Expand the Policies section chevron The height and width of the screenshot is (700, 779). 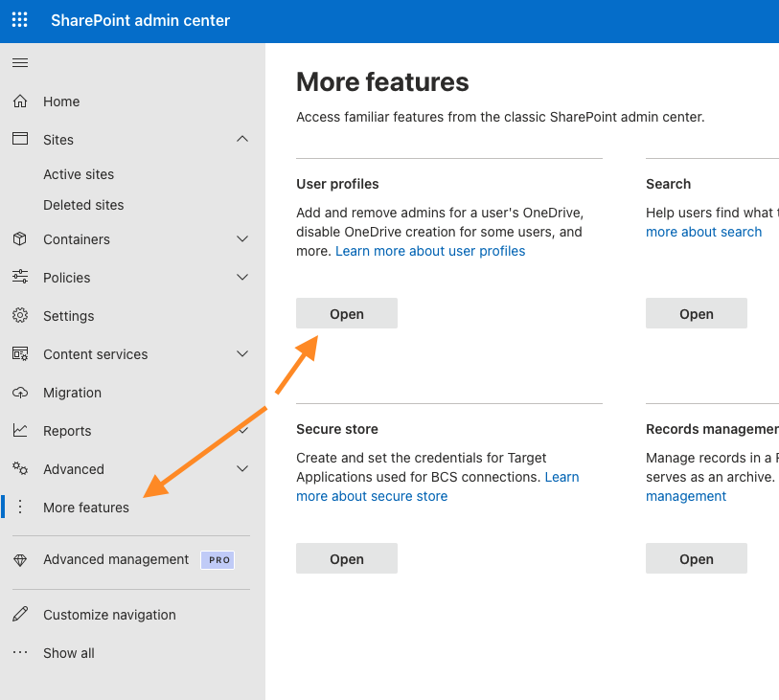tap(242, 278)
